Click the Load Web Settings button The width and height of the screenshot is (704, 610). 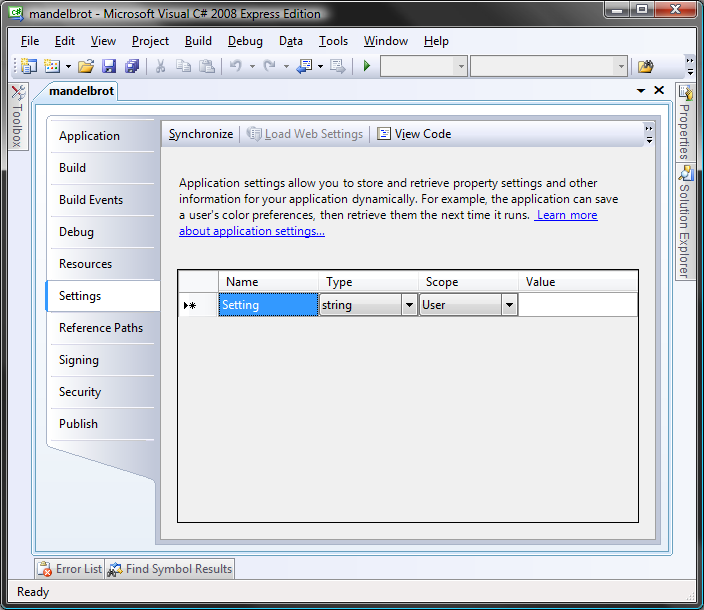[305, 134]
